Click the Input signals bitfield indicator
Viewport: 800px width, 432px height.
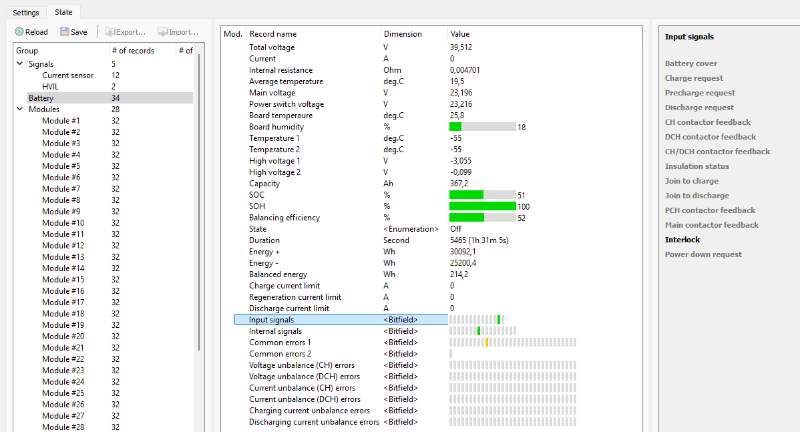tap(477, 319)
